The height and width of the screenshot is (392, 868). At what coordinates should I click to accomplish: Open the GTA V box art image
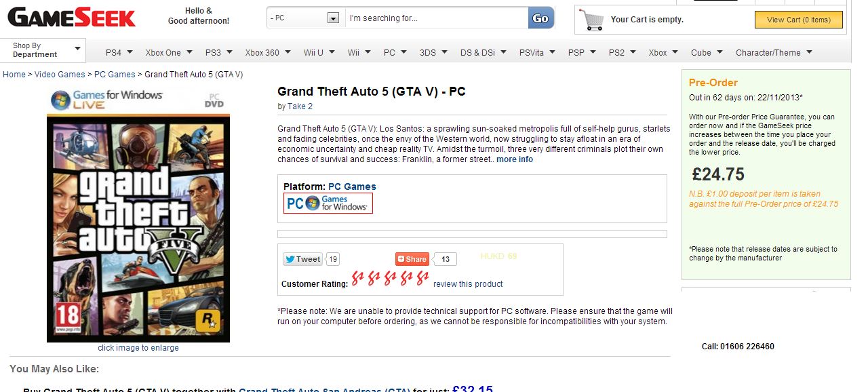(138, 215)
